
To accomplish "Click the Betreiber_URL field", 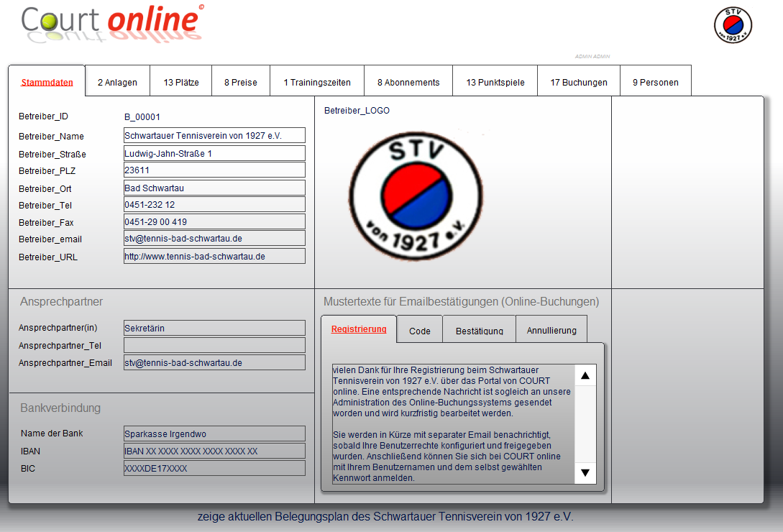I will pyautogui.click(x=214, y=256).
